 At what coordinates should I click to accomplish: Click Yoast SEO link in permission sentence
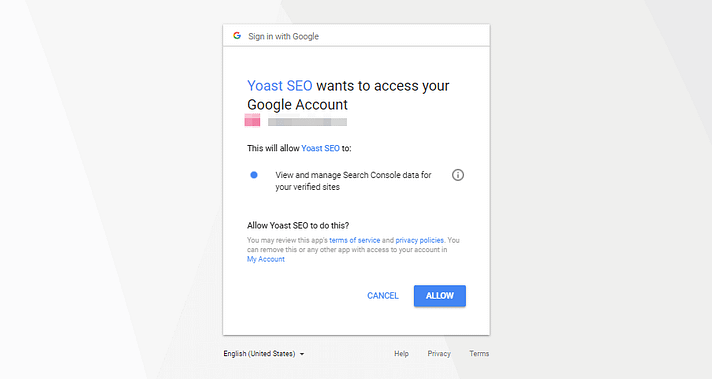pyautogui.click(x=320, y=148)
